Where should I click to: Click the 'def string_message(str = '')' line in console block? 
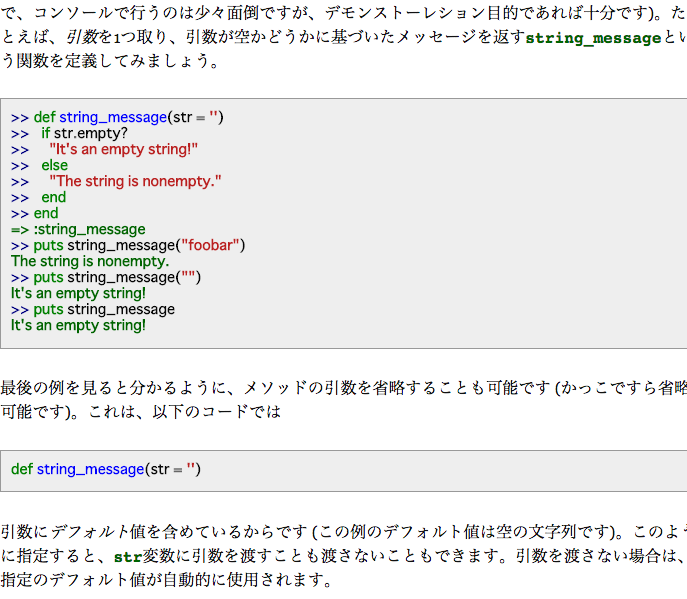pyautogui.click(x=117, y=117)
